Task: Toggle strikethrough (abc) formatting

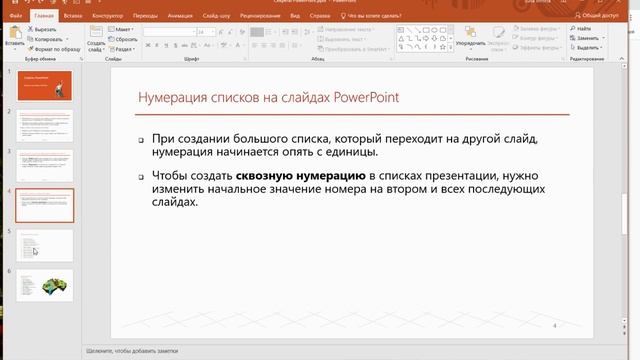Action: pyautogui.click(x=184, y=45)
